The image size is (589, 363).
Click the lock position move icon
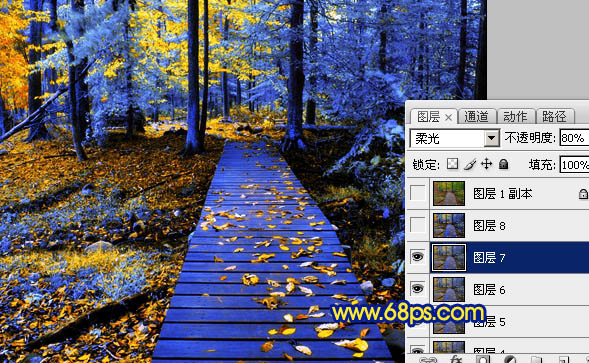pyautogui.click(x=486, y=164)
